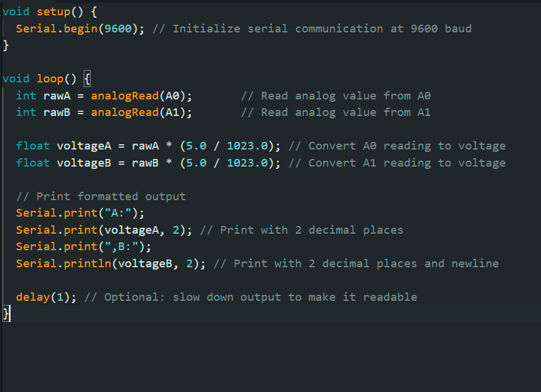
Task: Click the setup function name
Action: pos(53,12)
